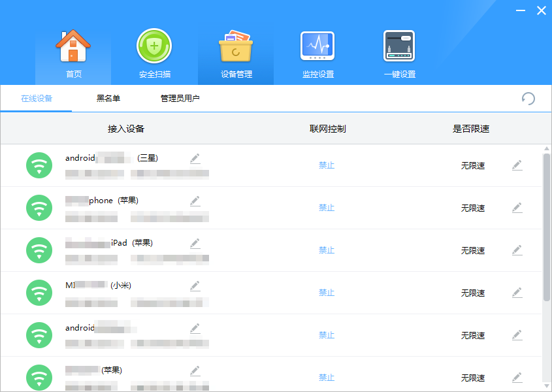Edit the speed limit for the iPad device

[x=517, y=250]
